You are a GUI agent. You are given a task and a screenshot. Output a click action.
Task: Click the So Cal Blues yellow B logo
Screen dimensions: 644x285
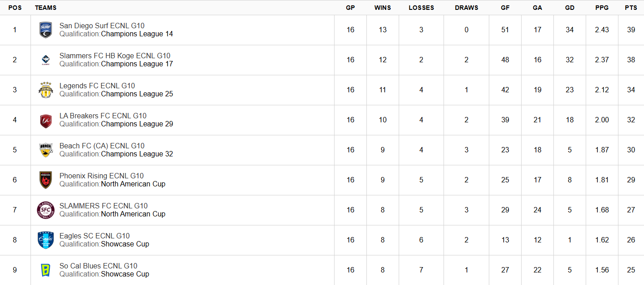click(46, 270)
